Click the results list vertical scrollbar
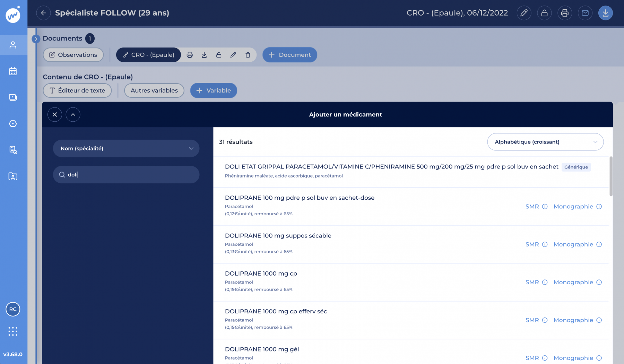The width and height of the screenshot is (624, 364). point(611,177)
